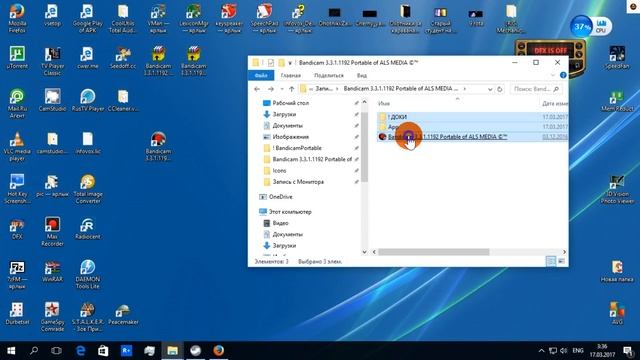640x360 pixels.
Task: Open ! BandicamPortable folder in navigation pane
Action: click(297, 148)
